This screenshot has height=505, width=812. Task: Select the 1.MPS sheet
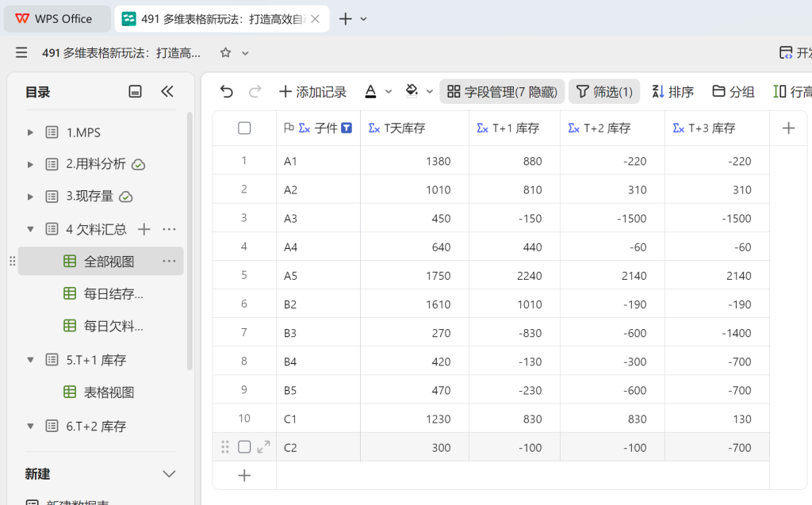(83, 132)
